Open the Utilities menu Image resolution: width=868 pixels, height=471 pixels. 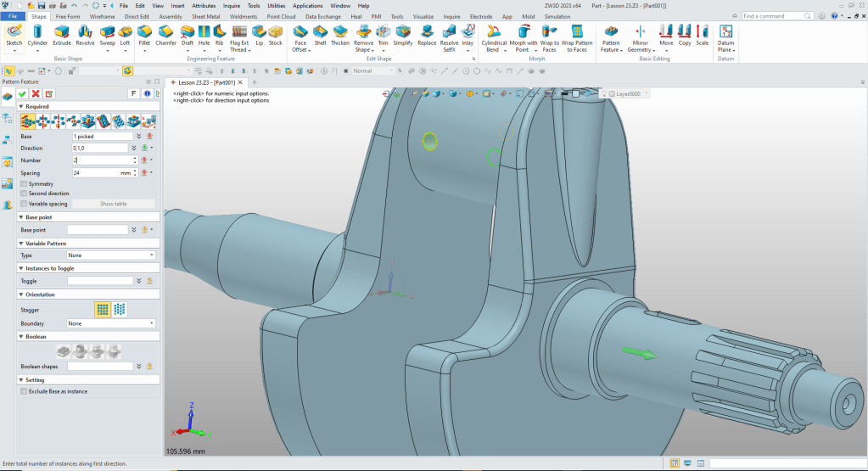tap(277, 5)
